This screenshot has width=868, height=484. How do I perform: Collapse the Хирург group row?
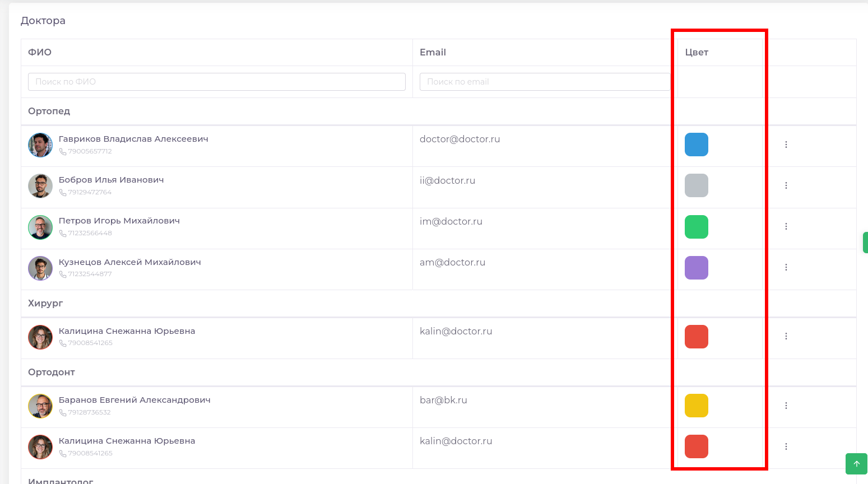tap(45, 303)
